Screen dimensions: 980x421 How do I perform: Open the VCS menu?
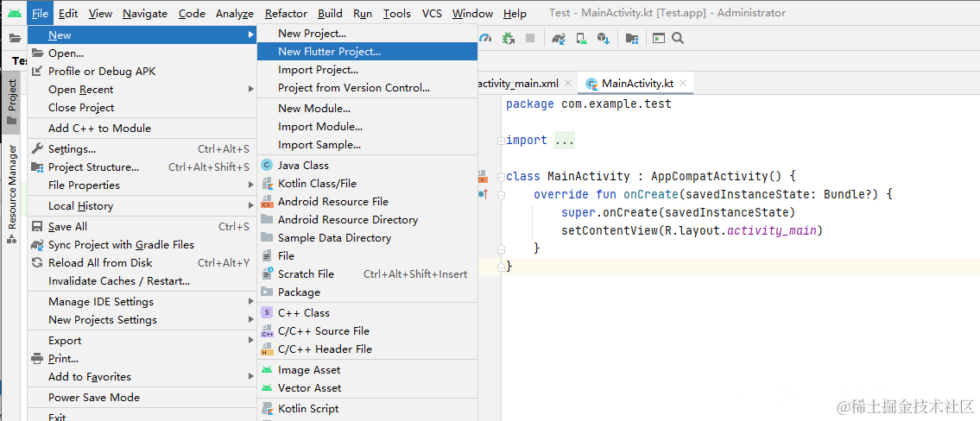tap(432, 13)
